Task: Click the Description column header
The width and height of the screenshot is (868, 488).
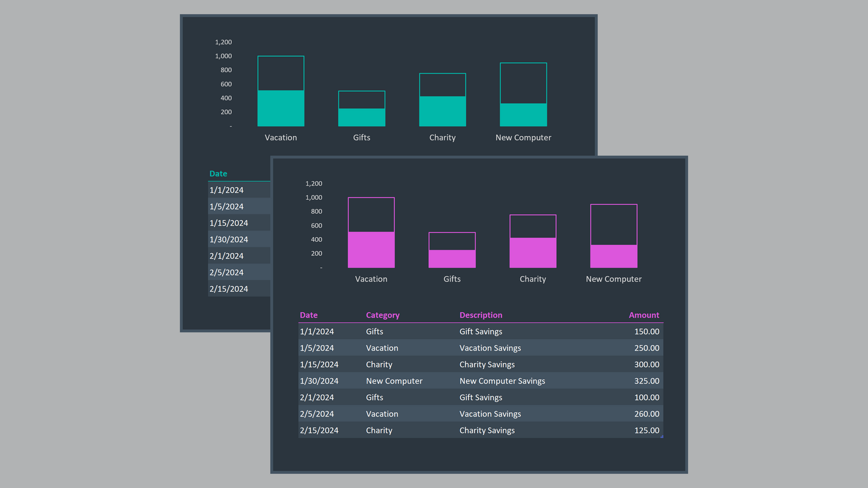Action: pos(481,315)
